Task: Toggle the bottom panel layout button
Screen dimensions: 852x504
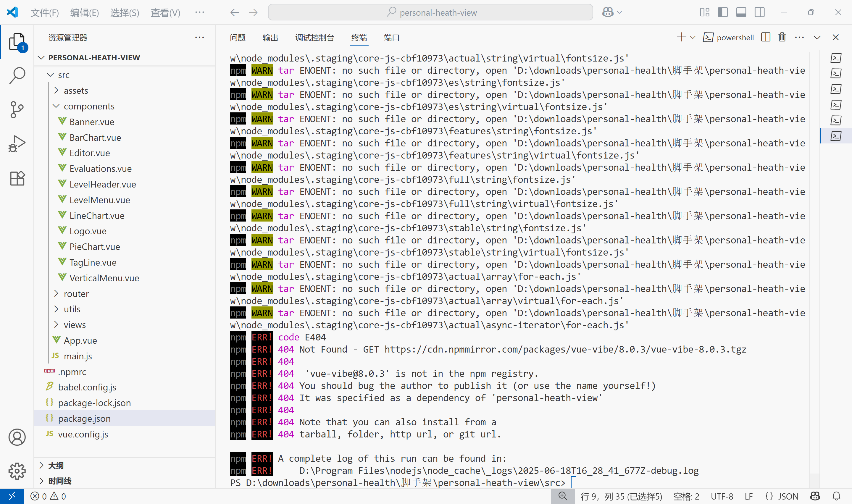Action: pos(741,12)
